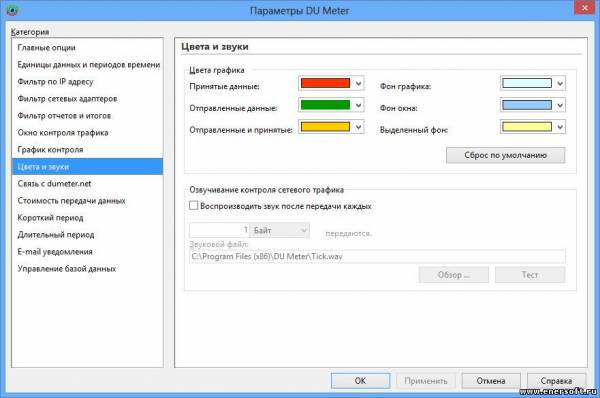Click the Цвета графика group label
Viewport: 600px width, 398px height.
point(217,70)
